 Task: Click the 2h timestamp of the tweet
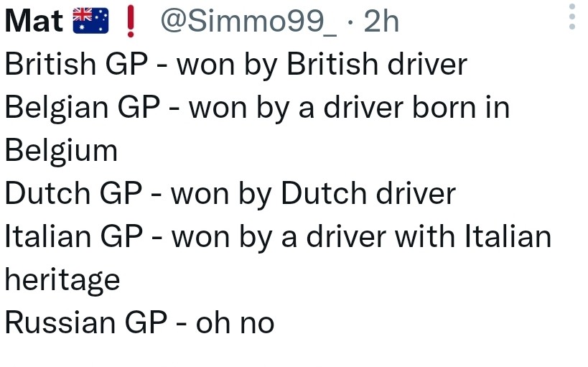pyautogui.click(x=381, y=22)
